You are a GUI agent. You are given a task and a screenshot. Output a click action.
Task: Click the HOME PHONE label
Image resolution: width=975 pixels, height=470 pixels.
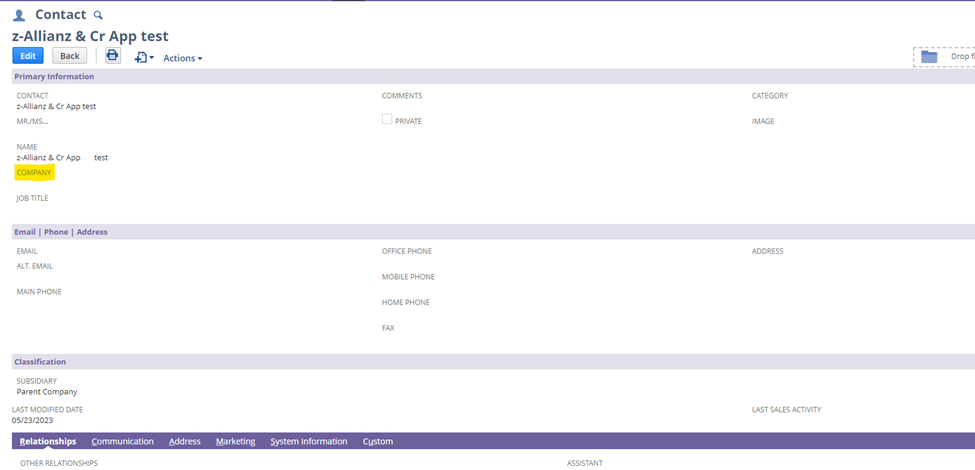click(406, 302)
